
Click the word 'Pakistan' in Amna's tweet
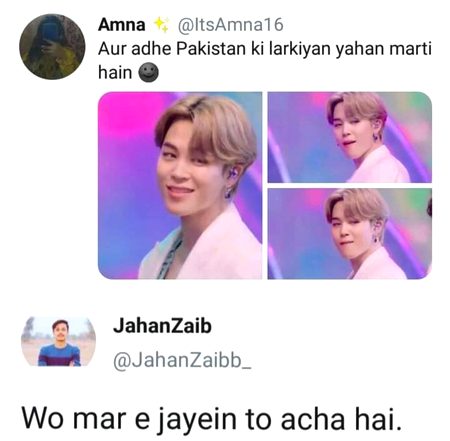pyautogui.click(x=211, y=49)
